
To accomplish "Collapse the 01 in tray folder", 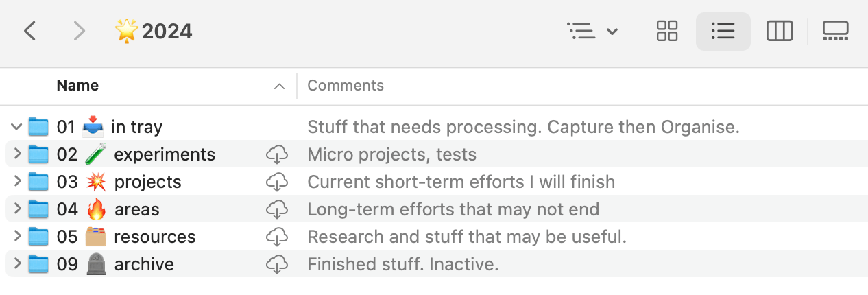I will coord(16,127).
